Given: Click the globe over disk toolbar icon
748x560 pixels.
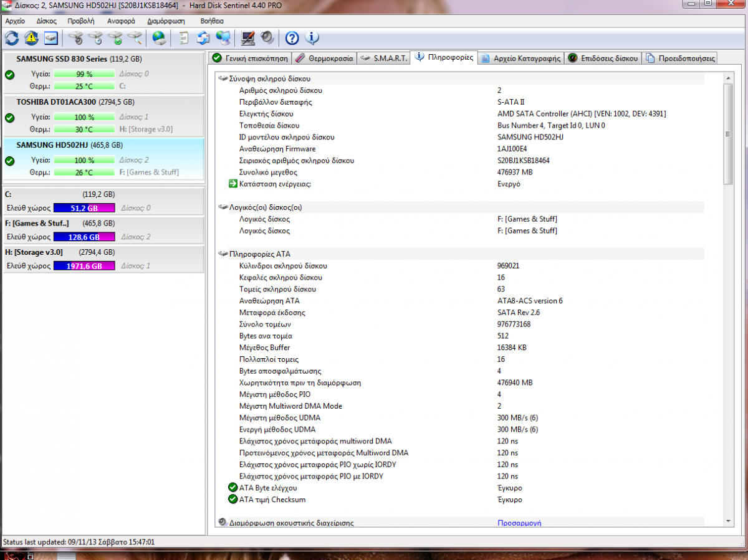Looking at the screenshot, I should 160,38.
